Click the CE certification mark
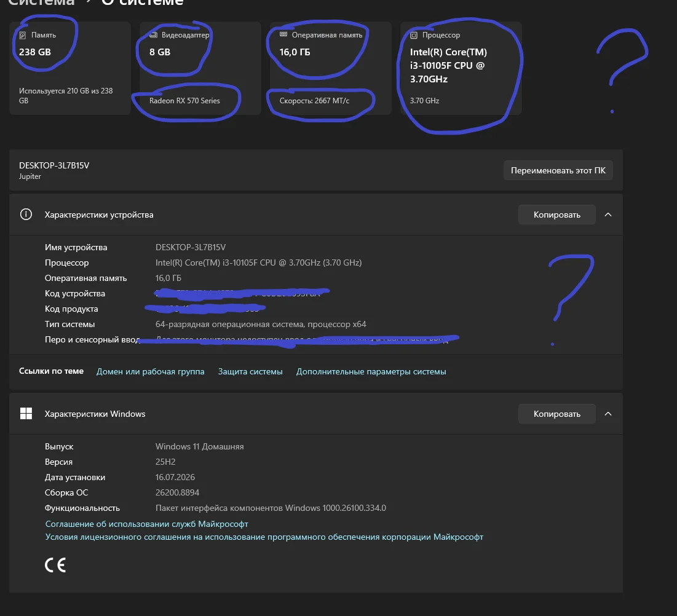This screenshot has height=616, width=677. pyautogui.click(x=55, y=564)
